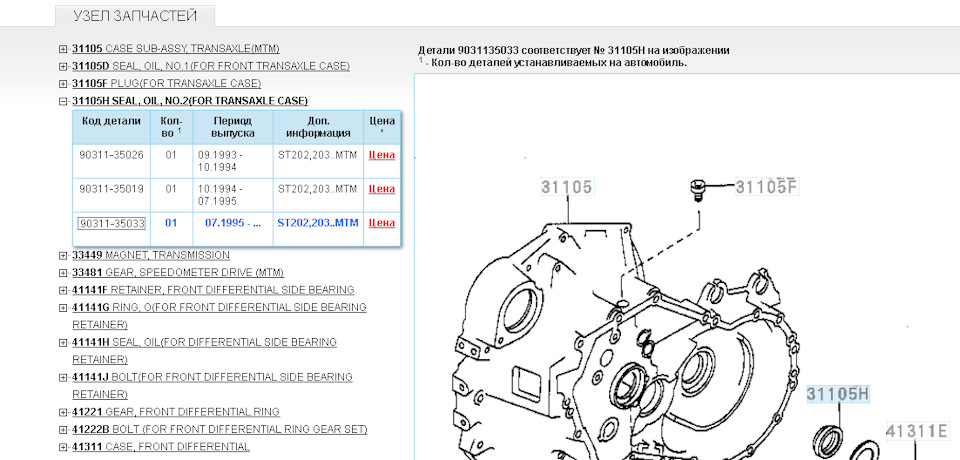Select highlighted part code 90311-35033
This screenshot has width=960, height=460.
click(111, 223)
